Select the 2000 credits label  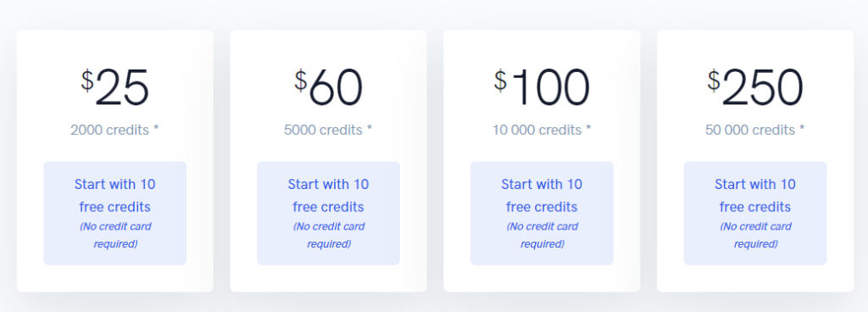(109, 130)
